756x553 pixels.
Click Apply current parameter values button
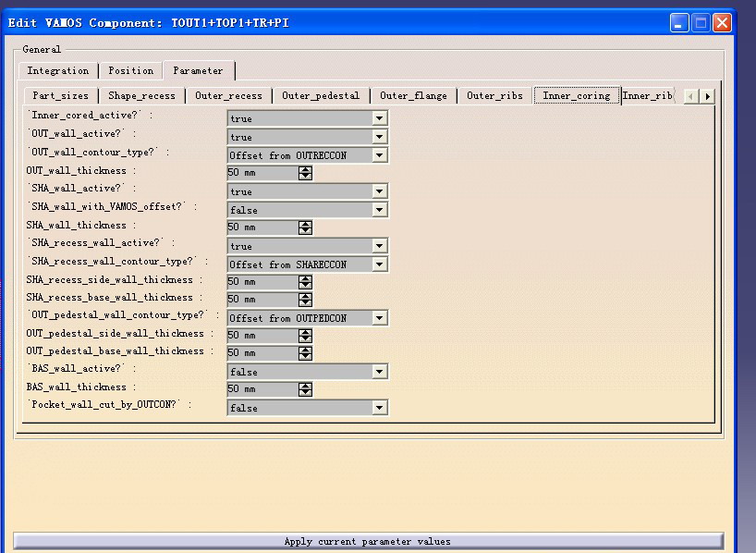[x=369, y=541]
